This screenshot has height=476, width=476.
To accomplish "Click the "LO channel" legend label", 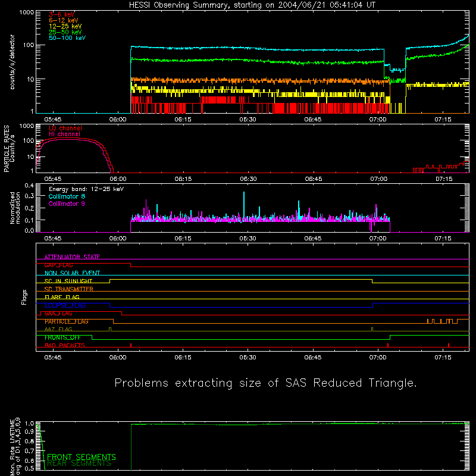I will pyautogui.click(x=65, y=128).
